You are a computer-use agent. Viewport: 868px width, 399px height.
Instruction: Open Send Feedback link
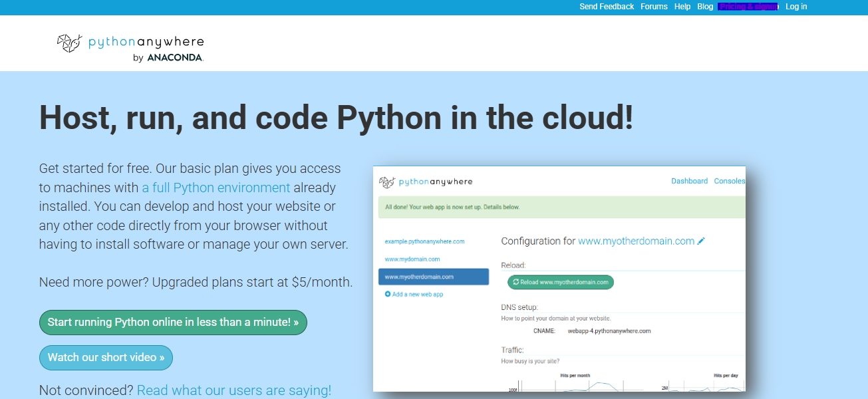click(607, 7)
